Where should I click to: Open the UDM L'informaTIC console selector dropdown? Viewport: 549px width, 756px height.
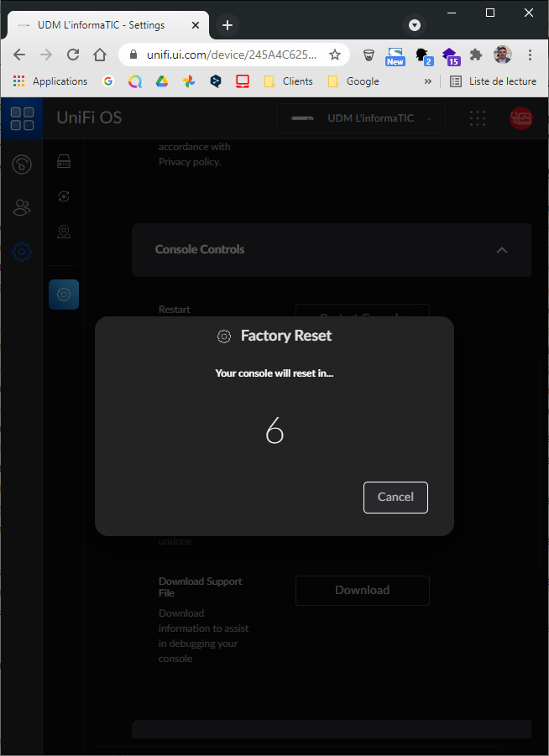(361, 118)
